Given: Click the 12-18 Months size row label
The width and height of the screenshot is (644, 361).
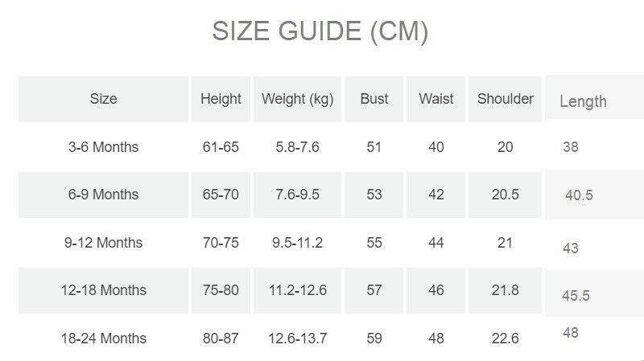Looking at the screenshot, I should 103,290.
